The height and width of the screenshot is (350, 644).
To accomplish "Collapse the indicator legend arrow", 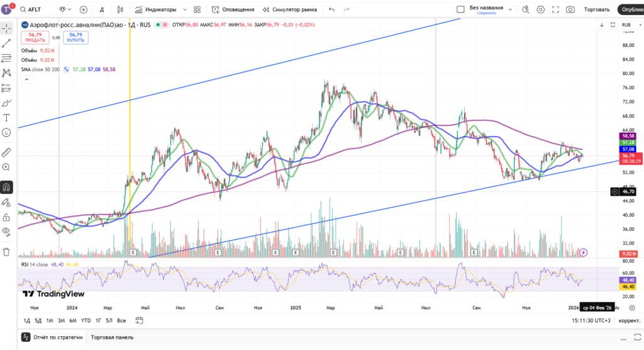I will pyautogui.click(x=26, y=79).
